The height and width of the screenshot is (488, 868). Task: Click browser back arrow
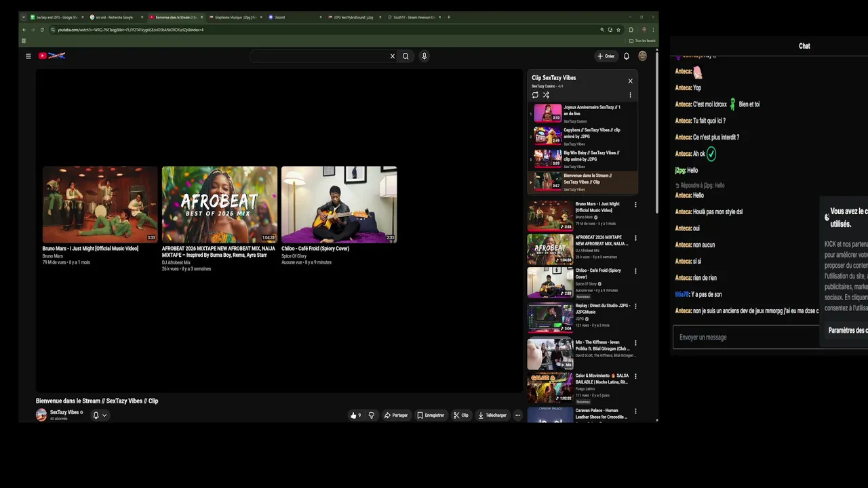pos(24,30)
